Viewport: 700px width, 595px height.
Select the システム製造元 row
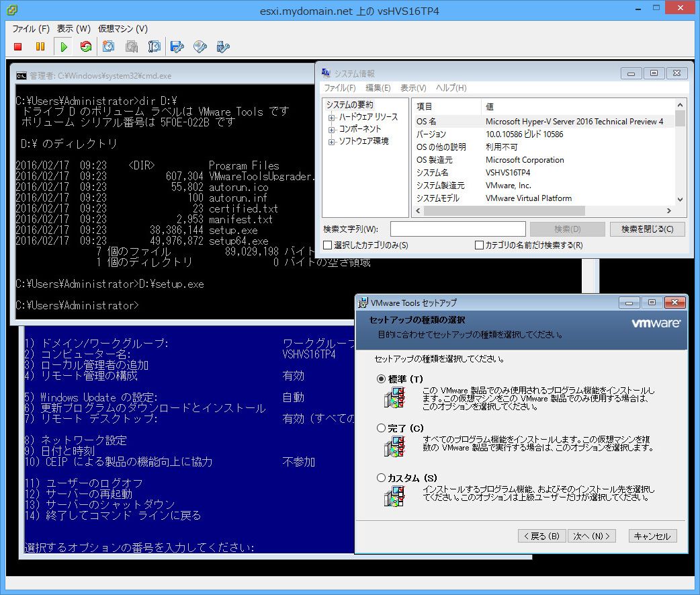[543, 186]
